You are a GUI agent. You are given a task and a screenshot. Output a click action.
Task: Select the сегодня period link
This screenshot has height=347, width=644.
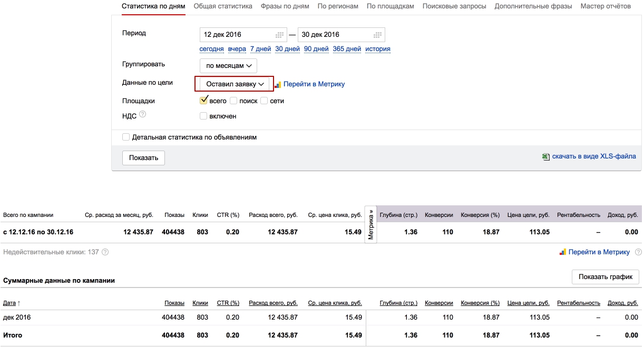[x=211, y=49]
